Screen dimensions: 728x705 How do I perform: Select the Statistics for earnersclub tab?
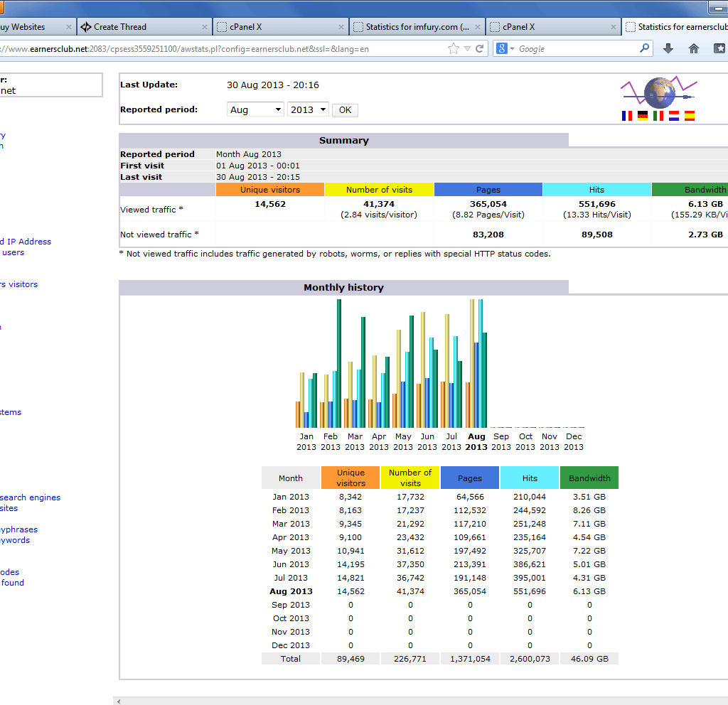click(675, 27)
